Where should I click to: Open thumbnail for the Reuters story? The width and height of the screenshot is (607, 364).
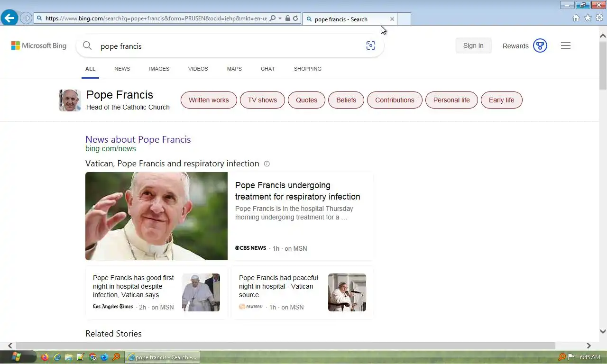click(x=347, y=292)
